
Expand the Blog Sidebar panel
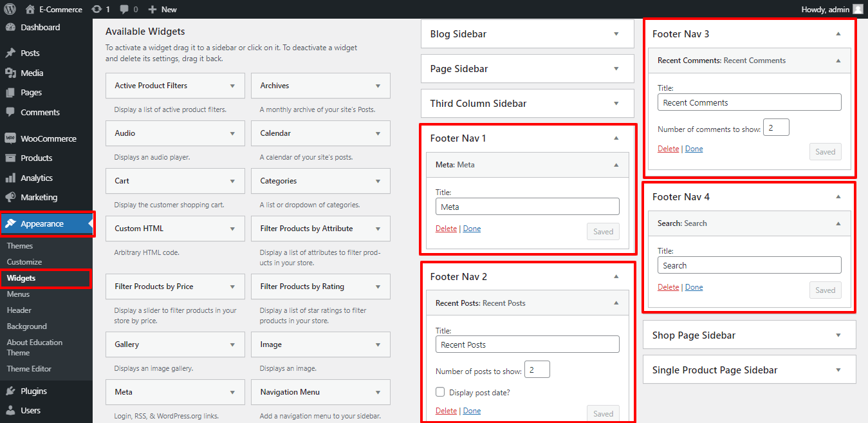point(616,34)
